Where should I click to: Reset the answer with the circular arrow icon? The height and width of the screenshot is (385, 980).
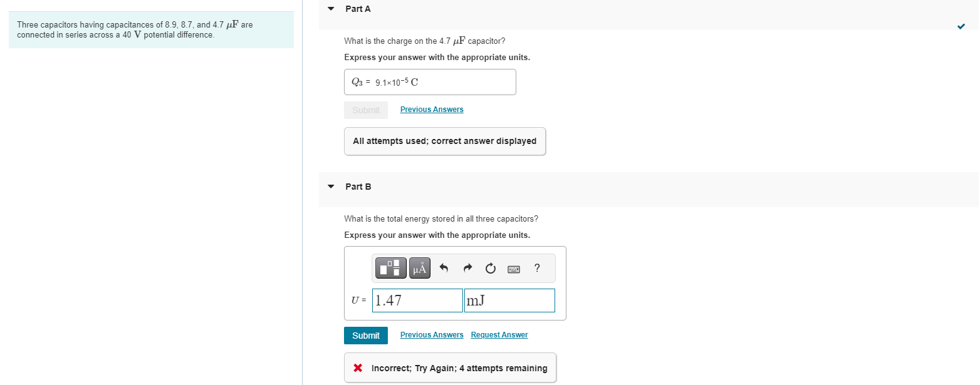tap(490, 268)
